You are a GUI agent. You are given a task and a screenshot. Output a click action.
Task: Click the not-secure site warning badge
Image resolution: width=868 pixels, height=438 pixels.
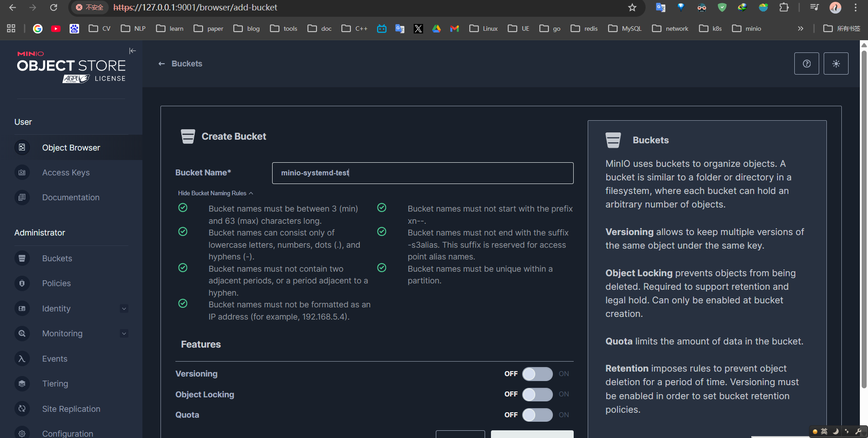tap(90, 8)
